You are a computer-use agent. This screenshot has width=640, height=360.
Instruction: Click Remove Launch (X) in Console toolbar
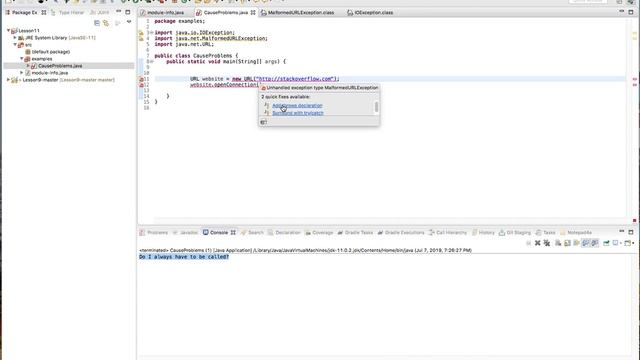click(x=538, y=243)
